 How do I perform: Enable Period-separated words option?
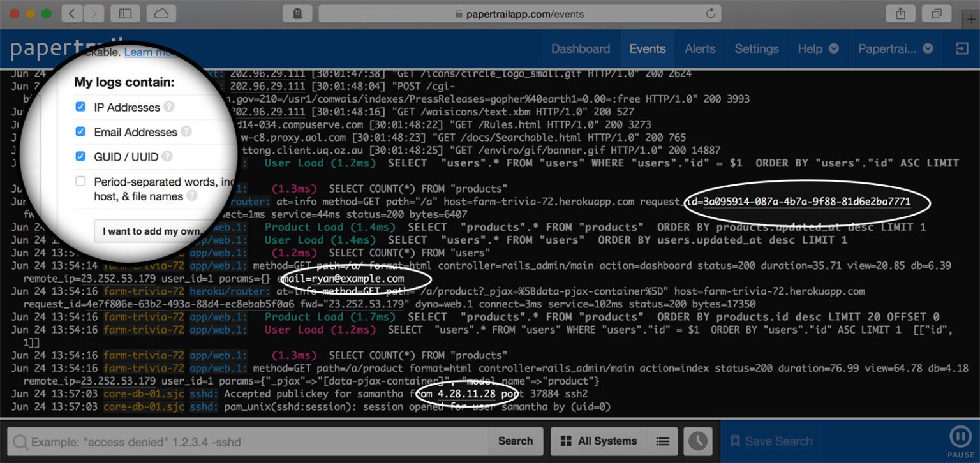80,181
